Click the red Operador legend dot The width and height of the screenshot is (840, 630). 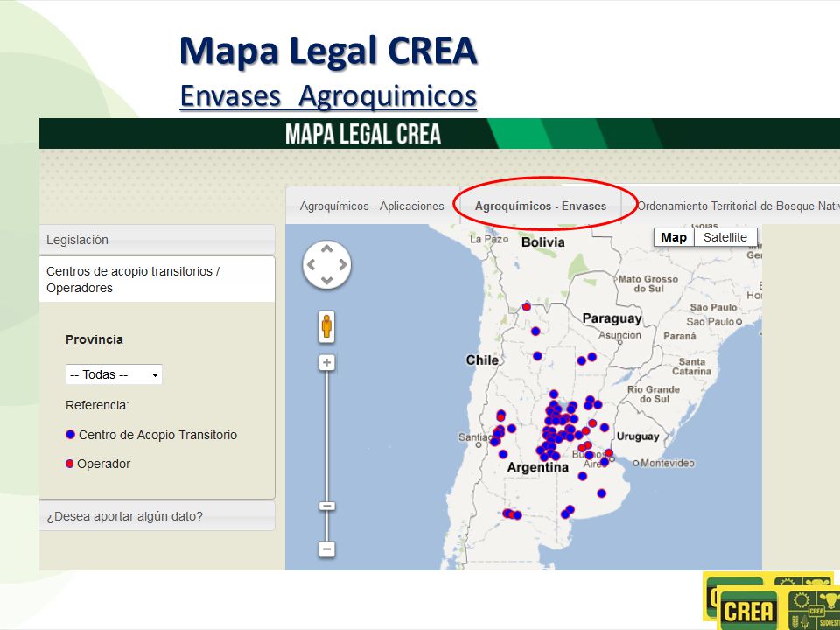pyautogui.click(x=70, y=464)
